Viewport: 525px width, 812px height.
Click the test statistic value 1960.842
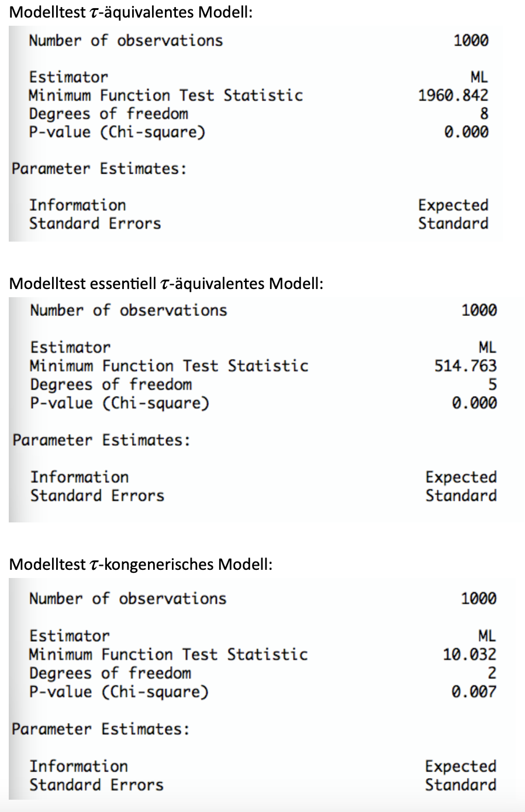click(x=453, y=95)
